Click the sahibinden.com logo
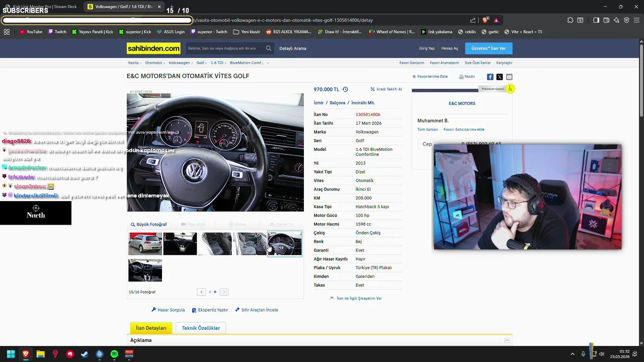This screenshot has width=644, height=362. [x=153, y=48]
